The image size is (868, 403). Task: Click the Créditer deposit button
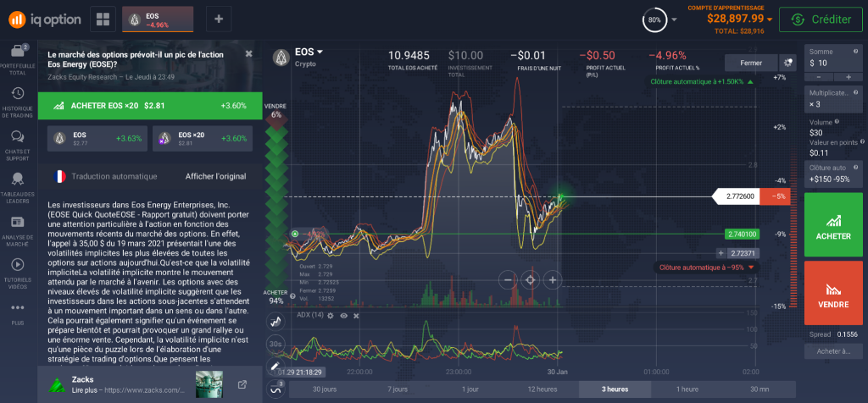click(821, 19)
